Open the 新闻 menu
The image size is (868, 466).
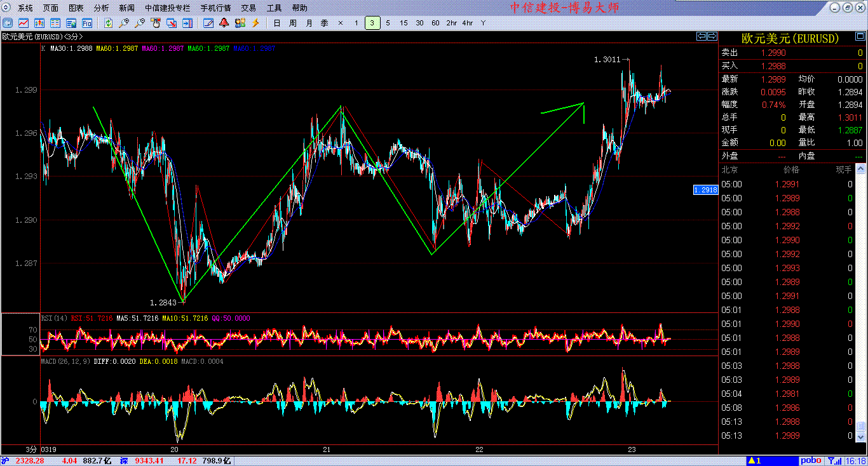(126, 8)
